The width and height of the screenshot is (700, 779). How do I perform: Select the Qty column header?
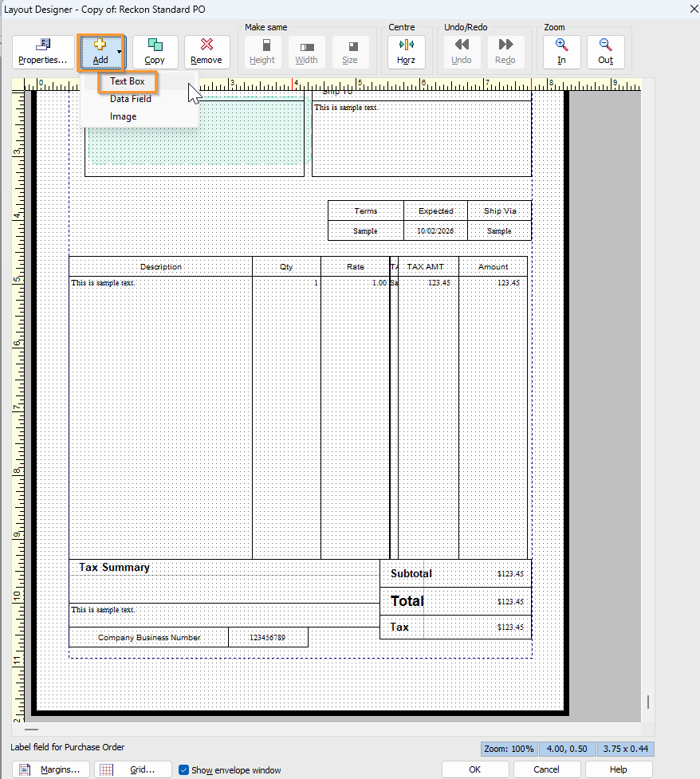click(x=287, y=267)
